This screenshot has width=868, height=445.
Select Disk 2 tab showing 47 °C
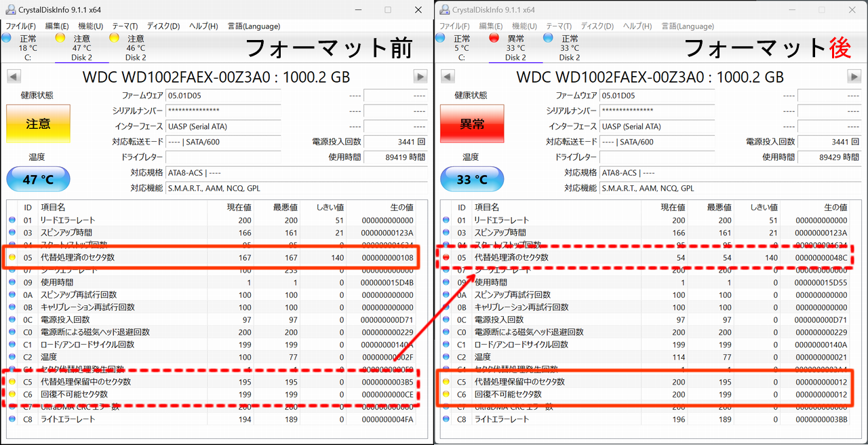click(x=81, y=47)
